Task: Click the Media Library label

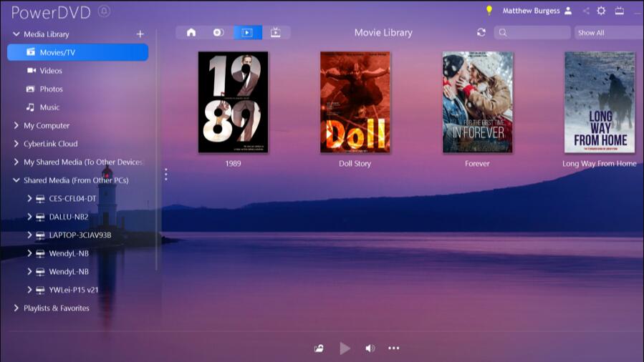Action: coord(47,34)
